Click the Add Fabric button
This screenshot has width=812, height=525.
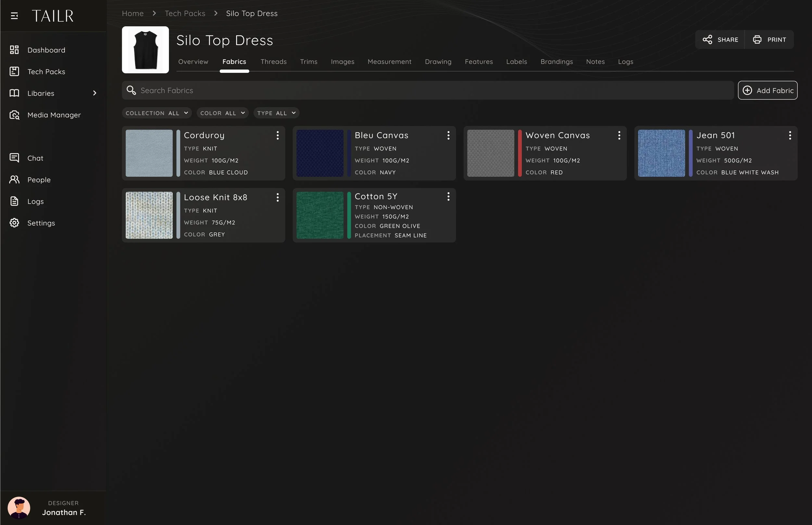768,90
